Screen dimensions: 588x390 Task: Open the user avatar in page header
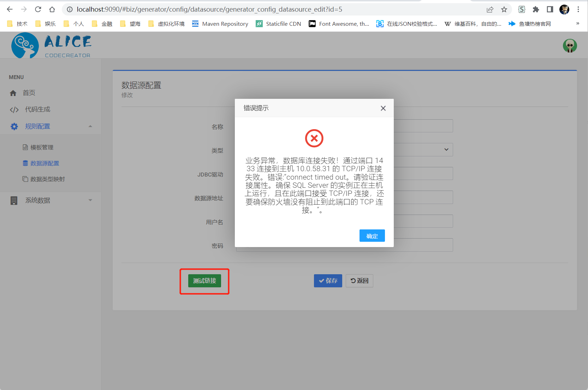(x=570, y=46)
